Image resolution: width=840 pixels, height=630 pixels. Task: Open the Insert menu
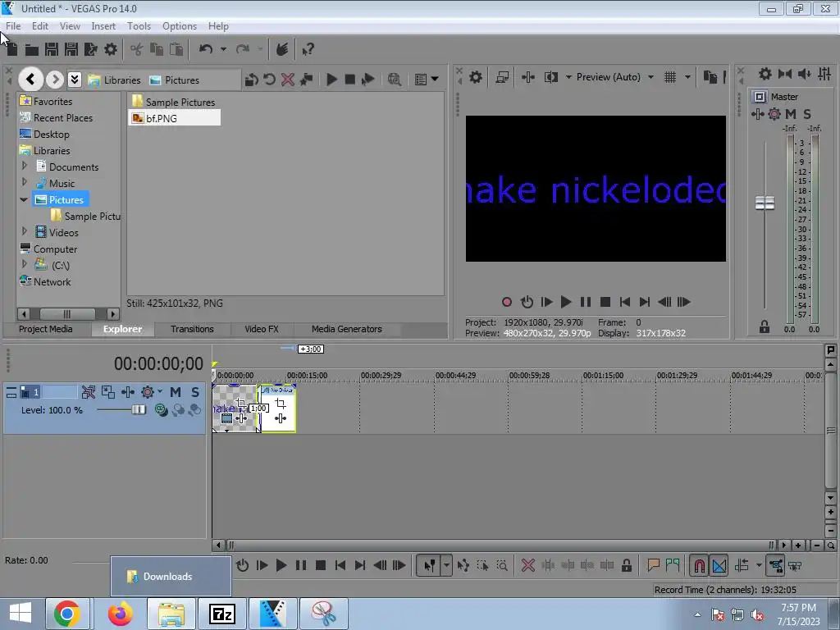coord(103,25)
